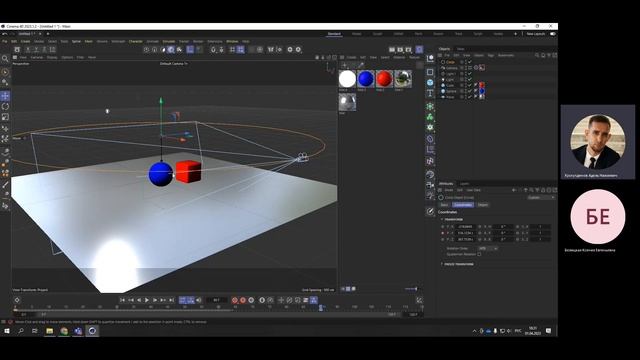Toggle the Plane object's enable checkmark

[469, 97]
